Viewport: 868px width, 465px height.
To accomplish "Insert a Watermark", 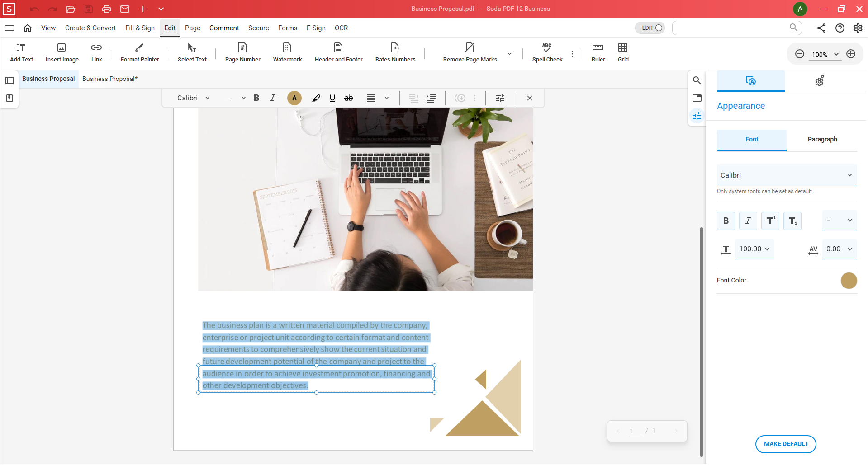I will click(287, 53).
